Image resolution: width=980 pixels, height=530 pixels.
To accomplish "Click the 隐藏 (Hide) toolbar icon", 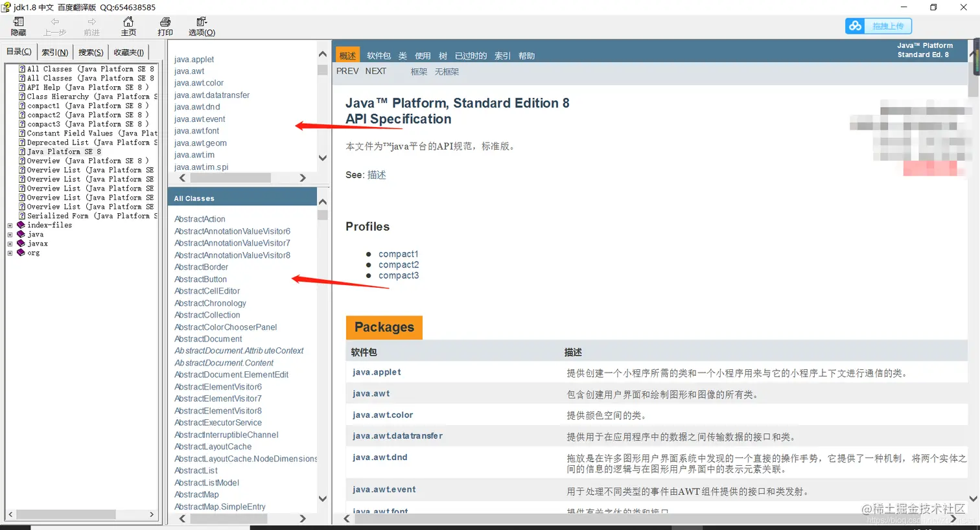I will 18,22.
